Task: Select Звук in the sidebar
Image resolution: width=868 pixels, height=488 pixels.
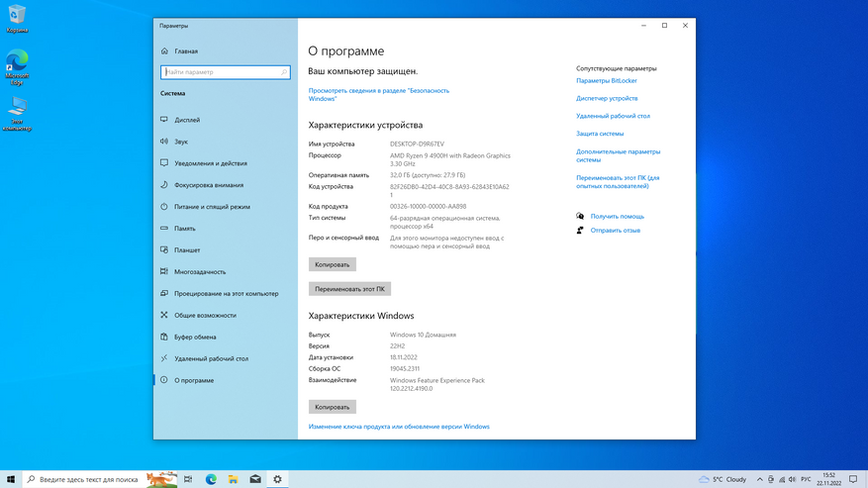Action: point(226,142)
